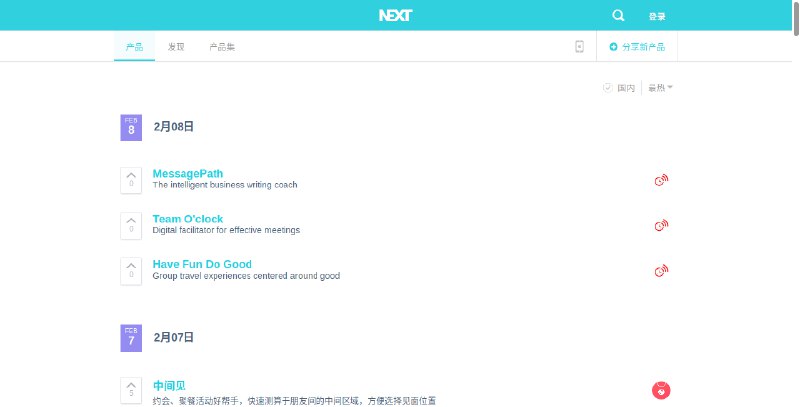Click red source badge for Have Fun Do Good
The height and width of the screenshot is (407, 800).
pos(660,270)
